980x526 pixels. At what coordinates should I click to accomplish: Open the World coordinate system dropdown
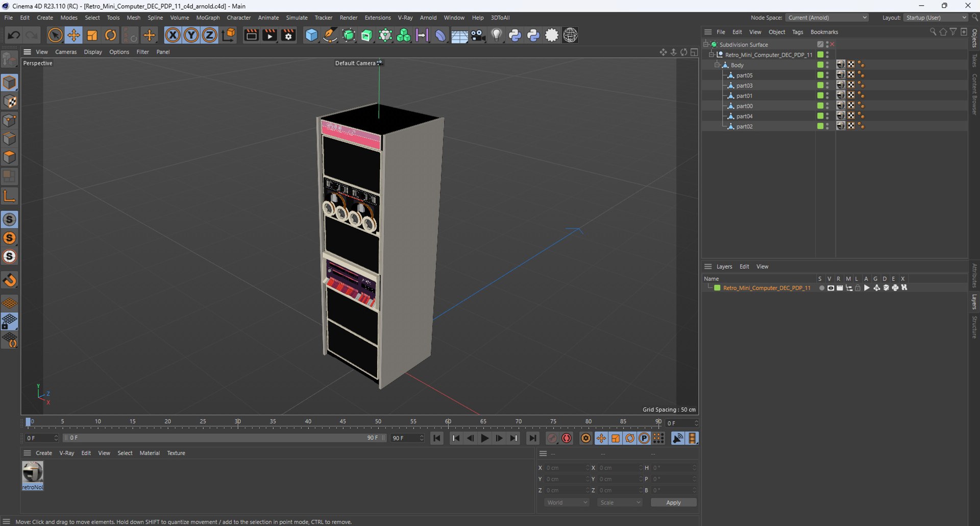click(567, 503)
